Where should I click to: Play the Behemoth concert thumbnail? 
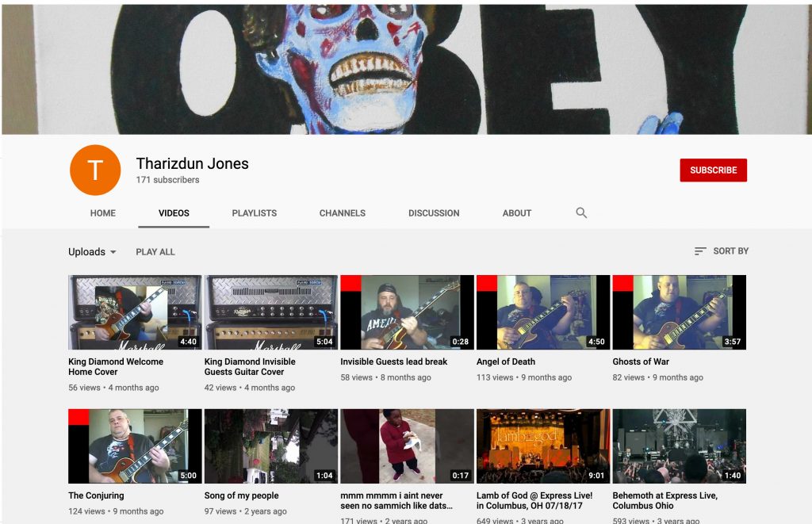pos(680,446)
